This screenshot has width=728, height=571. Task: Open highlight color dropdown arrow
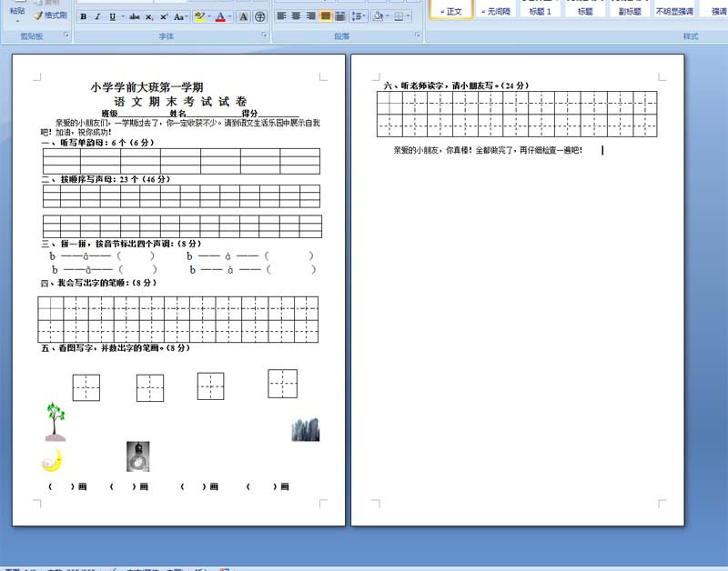[x=209, y=16]
